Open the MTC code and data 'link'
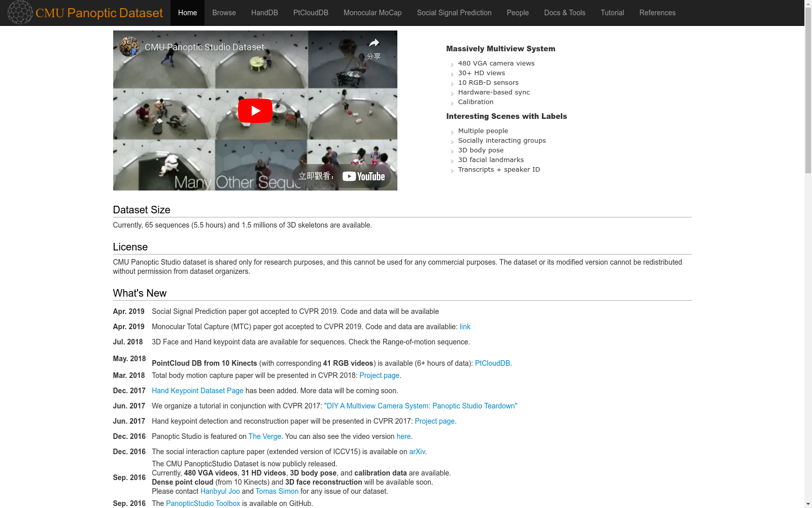This screenshot has height=508, width=812. coord(465,327)
